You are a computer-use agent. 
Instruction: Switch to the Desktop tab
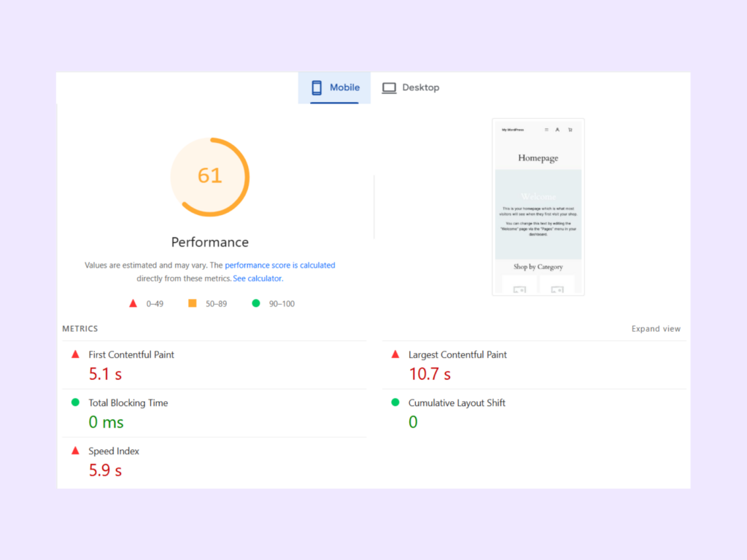point(411,87)
